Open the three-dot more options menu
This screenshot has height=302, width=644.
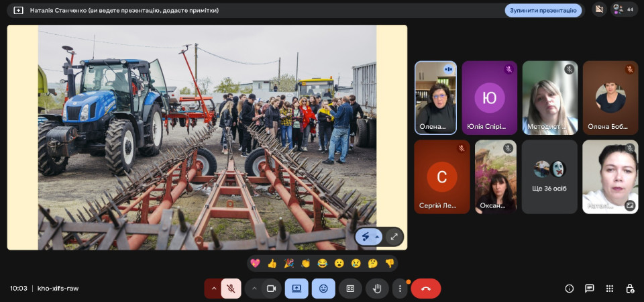pos(400,289)
